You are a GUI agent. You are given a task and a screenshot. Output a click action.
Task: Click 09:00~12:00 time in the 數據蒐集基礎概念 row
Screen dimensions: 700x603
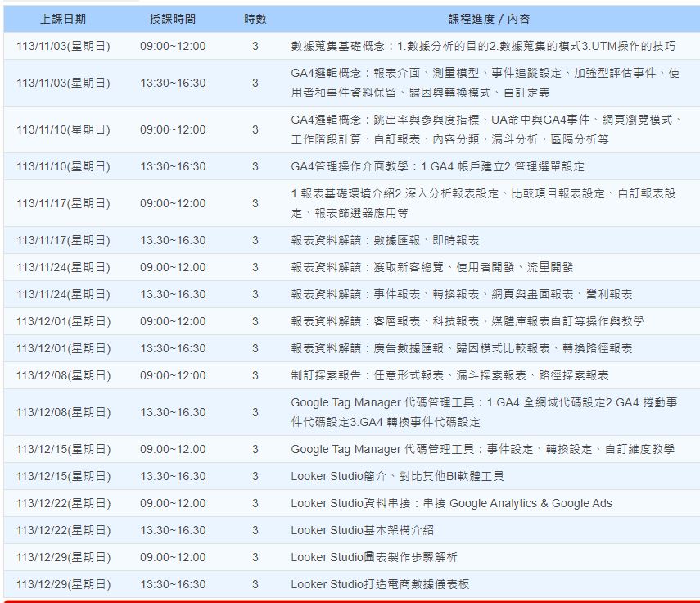click(x=173, y=46)
